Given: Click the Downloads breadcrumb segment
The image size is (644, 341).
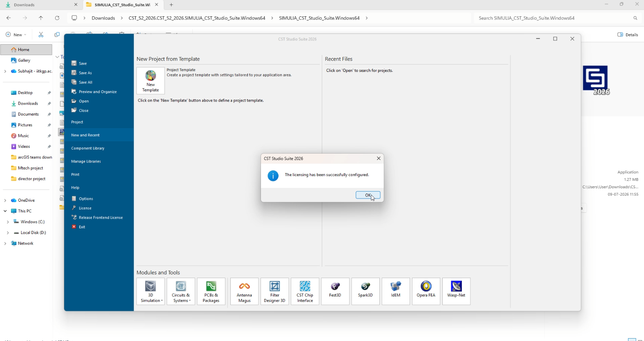Looking at the screenshot, I should pyautogui.click(x=103, y=18).
